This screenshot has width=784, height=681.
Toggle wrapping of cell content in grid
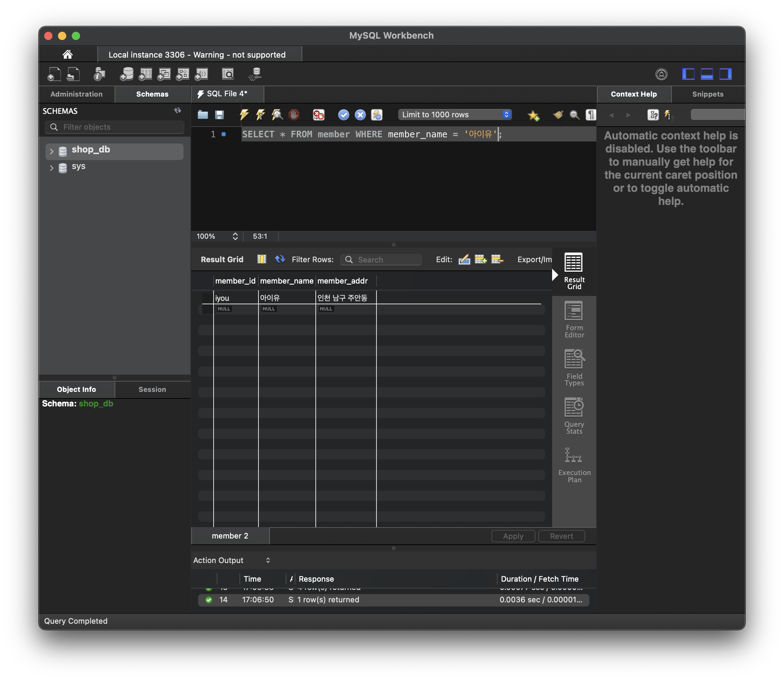pos(262,259)
